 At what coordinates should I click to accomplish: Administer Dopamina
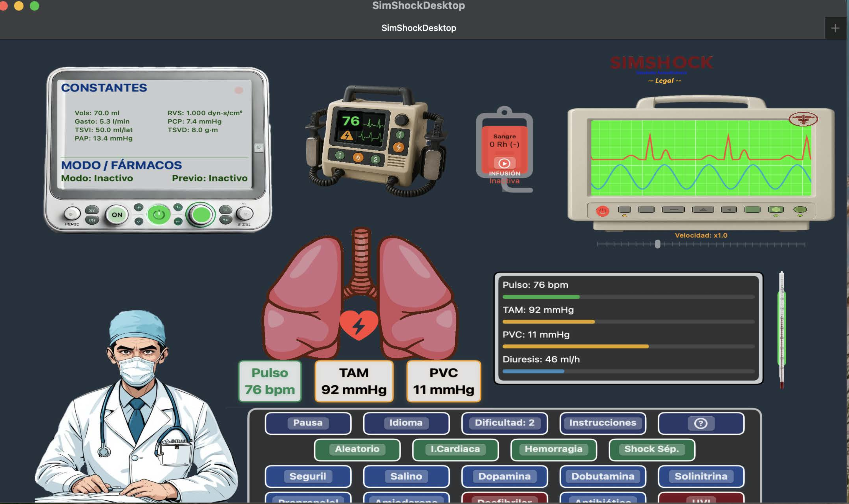[504, 477]
